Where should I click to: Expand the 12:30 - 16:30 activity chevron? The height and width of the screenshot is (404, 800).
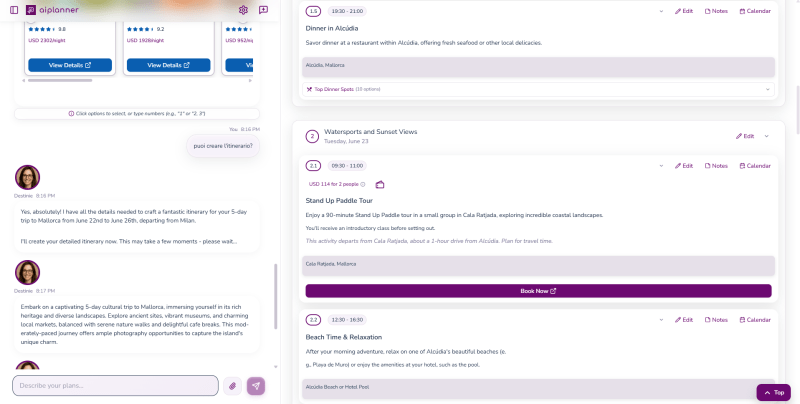point(661,319)
